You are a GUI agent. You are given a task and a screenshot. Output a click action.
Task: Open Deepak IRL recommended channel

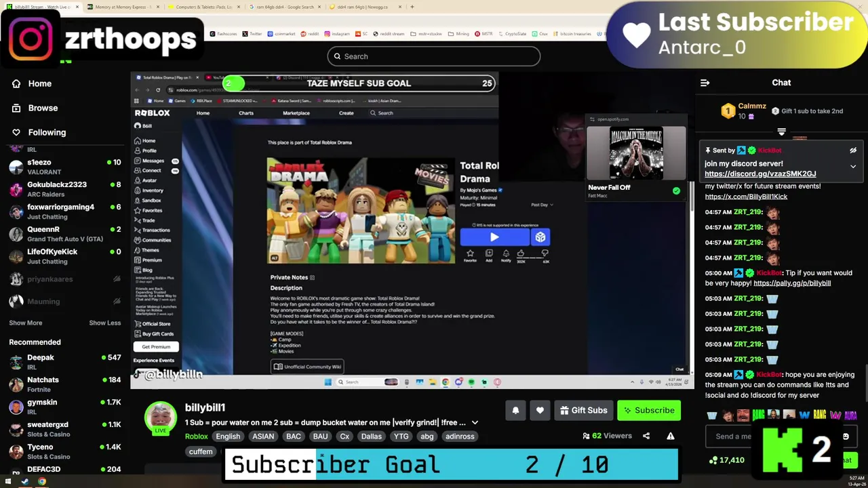65,362
